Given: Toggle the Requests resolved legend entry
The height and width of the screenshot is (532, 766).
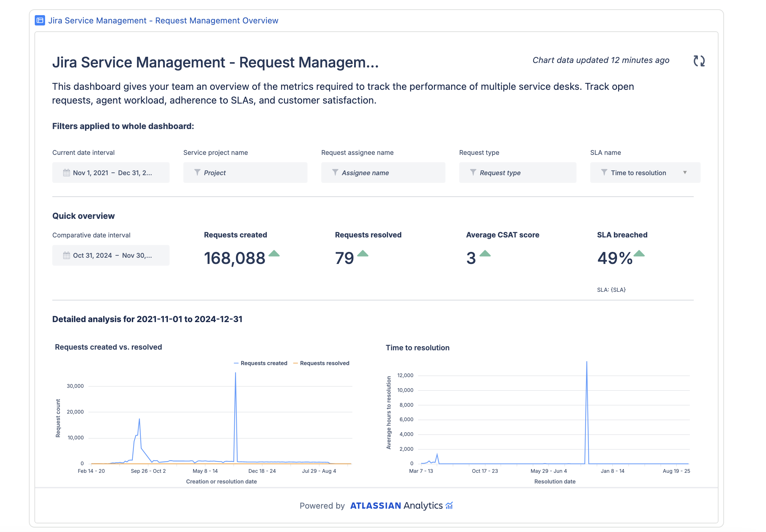Looking at the screenshot, I should click(321, 363).
